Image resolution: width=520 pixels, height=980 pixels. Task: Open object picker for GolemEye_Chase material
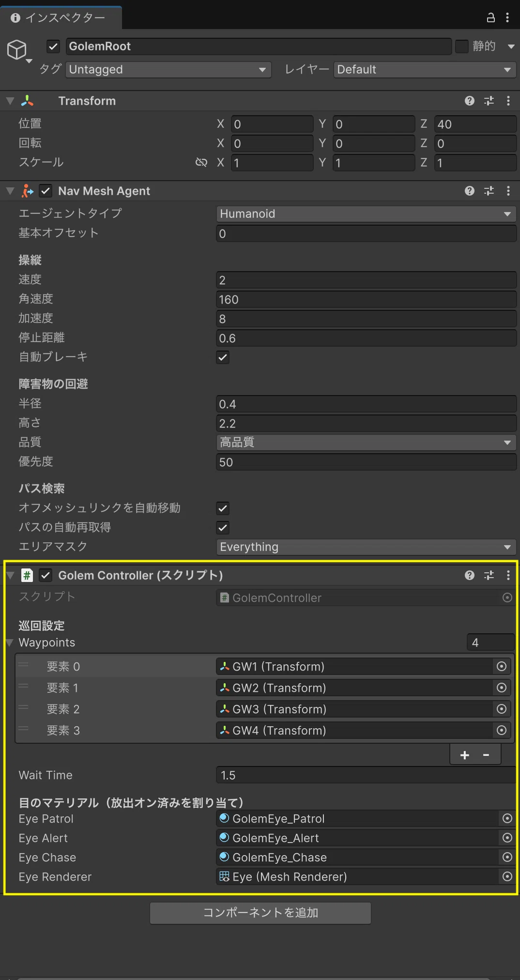[507, 857]
